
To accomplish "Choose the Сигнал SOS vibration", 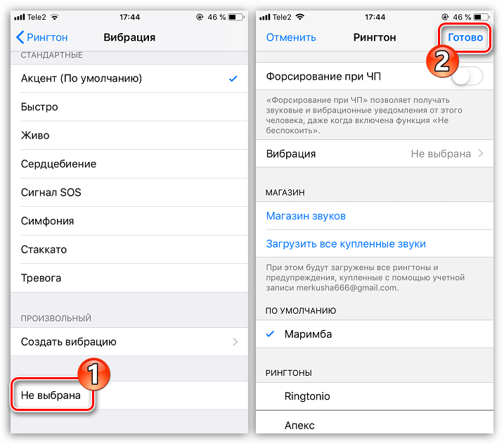I will 129,192.
